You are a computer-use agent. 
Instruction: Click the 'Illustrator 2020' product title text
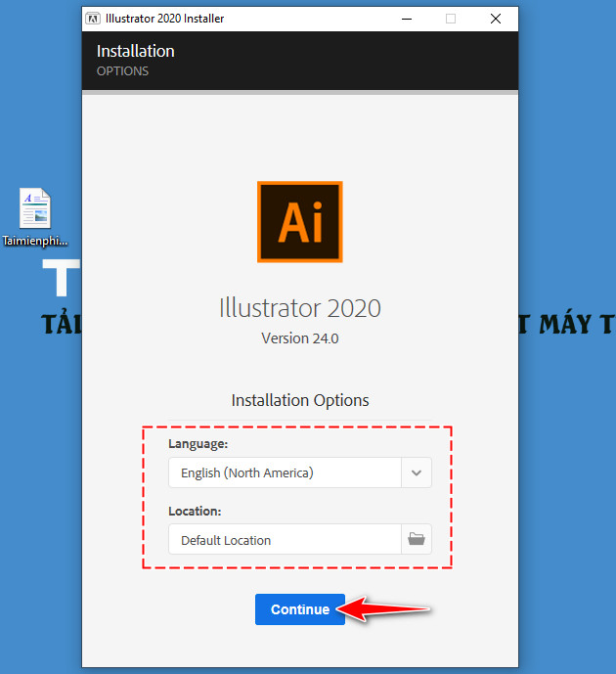point(300,308)
